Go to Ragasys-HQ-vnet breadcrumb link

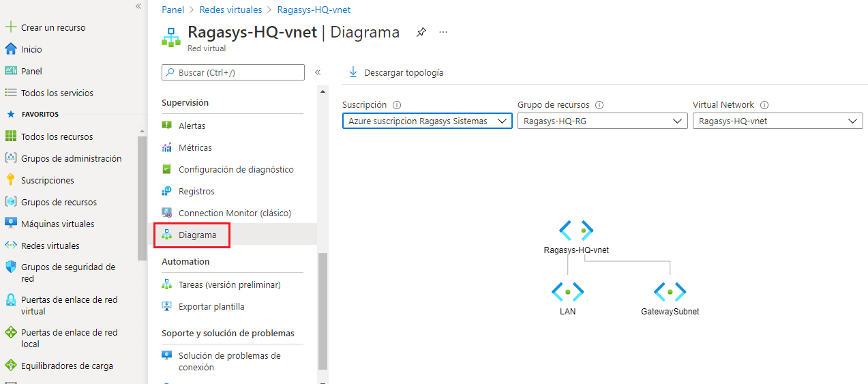click(x=314, y=10)
